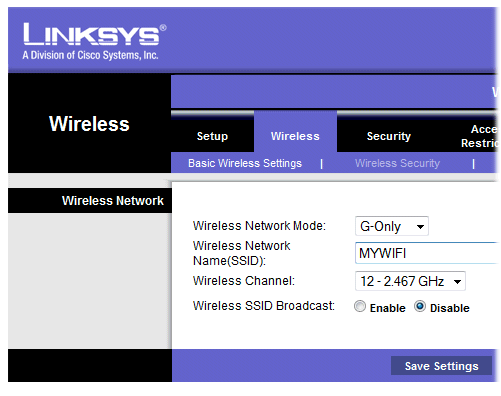Switch to the Wireless tab
This screenshot has height=396, width=501.
(x=295, y=136)
